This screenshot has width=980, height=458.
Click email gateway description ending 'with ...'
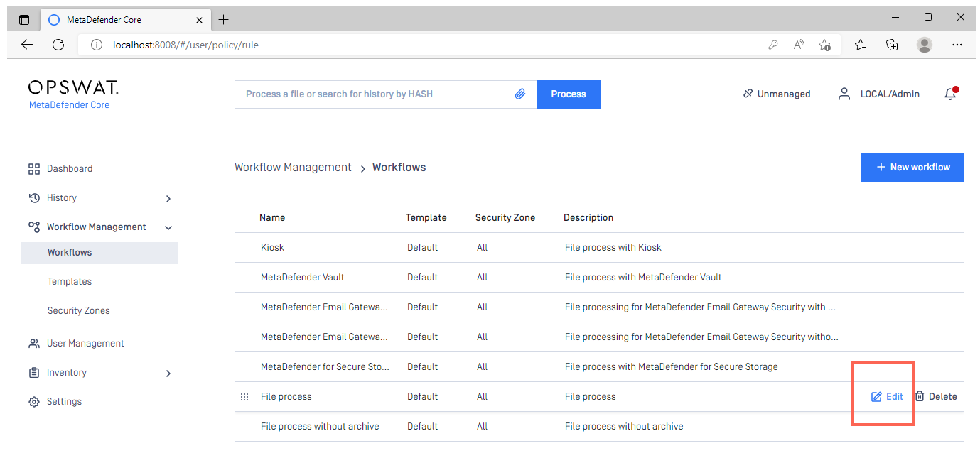click(x=700, y=307)
